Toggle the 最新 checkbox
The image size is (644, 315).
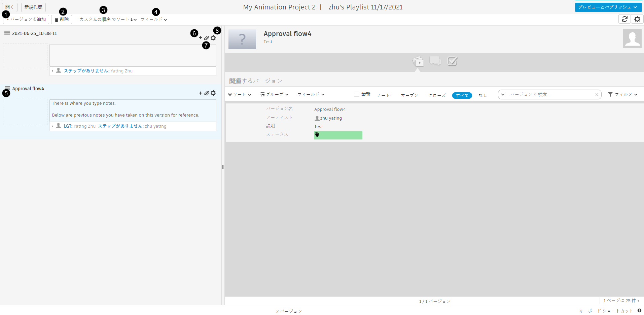pos(357,94)
